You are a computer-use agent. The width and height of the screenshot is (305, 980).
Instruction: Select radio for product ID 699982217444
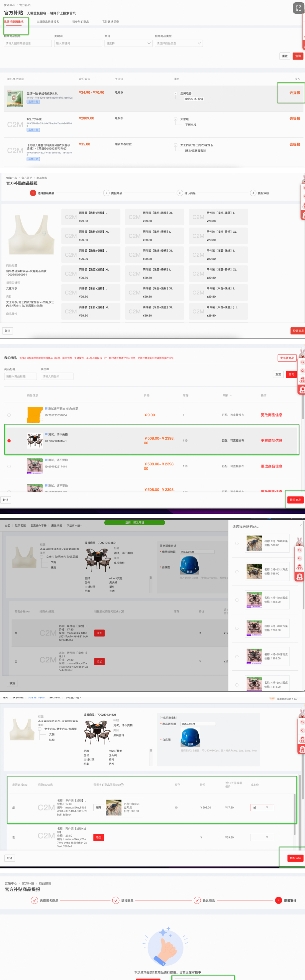click(x=9, y=466)
